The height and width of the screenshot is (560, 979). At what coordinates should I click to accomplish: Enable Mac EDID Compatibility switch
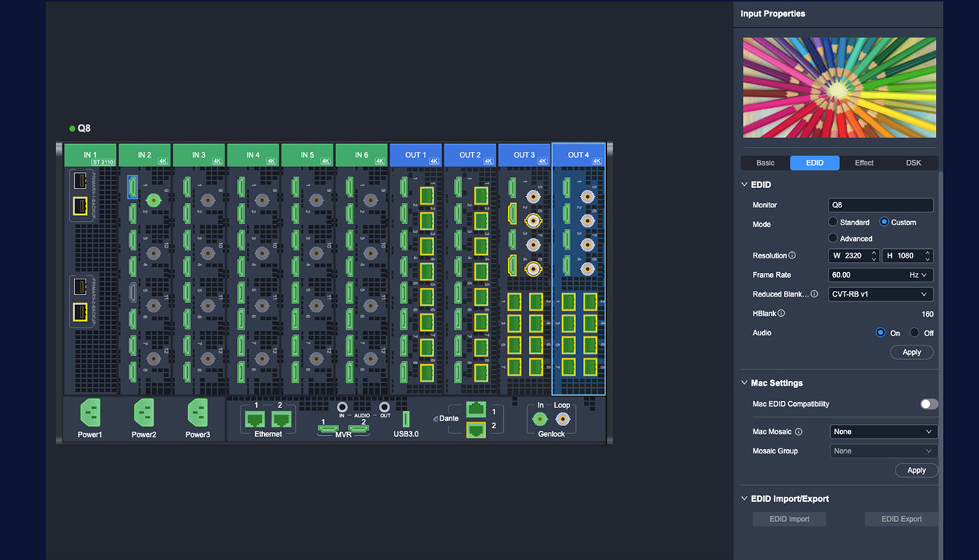(929, 404)
